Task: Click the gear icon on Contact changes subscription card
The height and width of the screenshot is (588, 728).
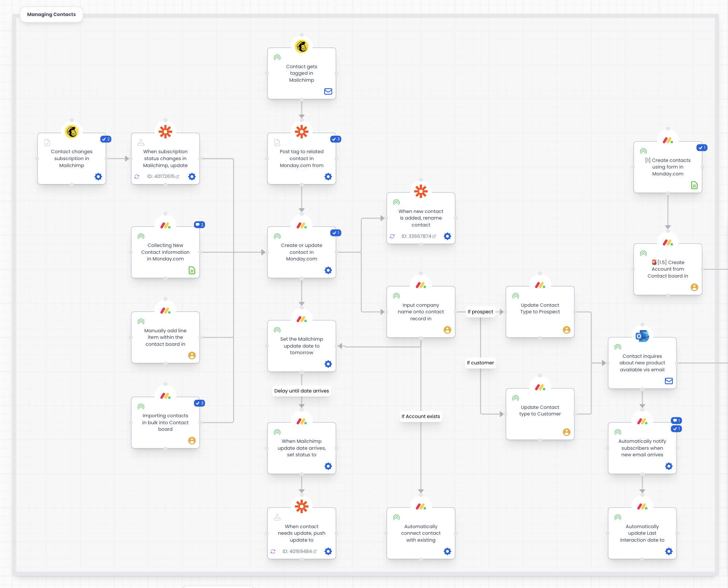Action: (x=98, y=177)
